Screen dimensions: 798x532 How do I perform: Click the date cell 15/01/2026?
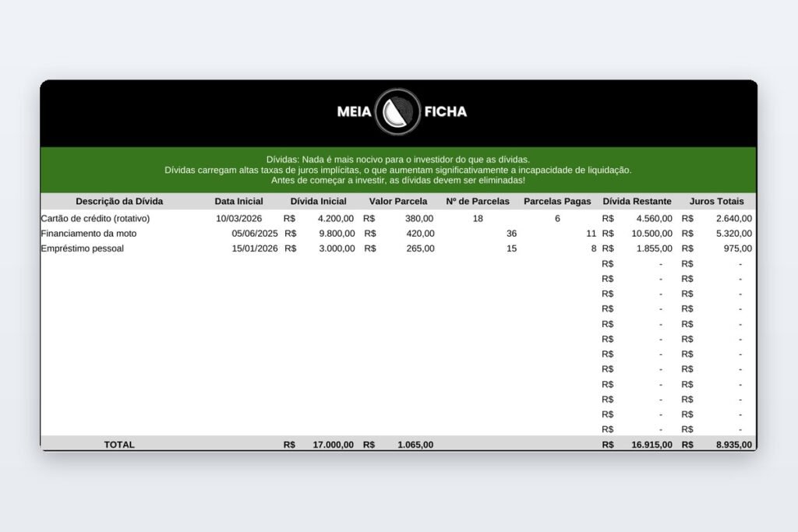255,248
